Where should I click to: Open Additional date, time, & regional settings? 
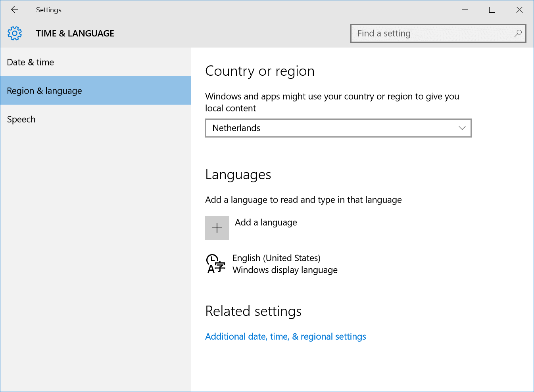tap(286, 337)
